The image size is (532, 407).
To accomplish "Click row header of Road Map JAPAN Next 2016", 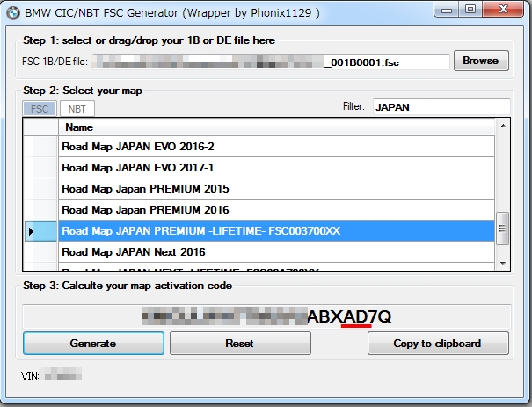I will tap(40, 252).
